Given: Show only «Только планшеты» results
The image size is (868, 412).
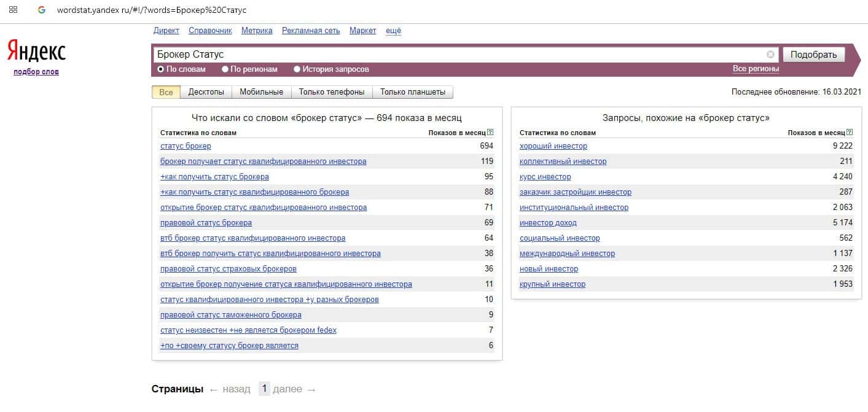Looking at the screenshot, I should pyautogui.click(x=412, y=92).
